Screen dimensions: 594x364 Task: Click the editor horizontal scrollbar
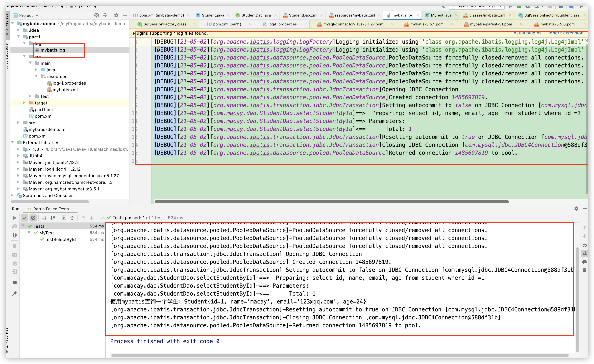(x=331, y=202)
